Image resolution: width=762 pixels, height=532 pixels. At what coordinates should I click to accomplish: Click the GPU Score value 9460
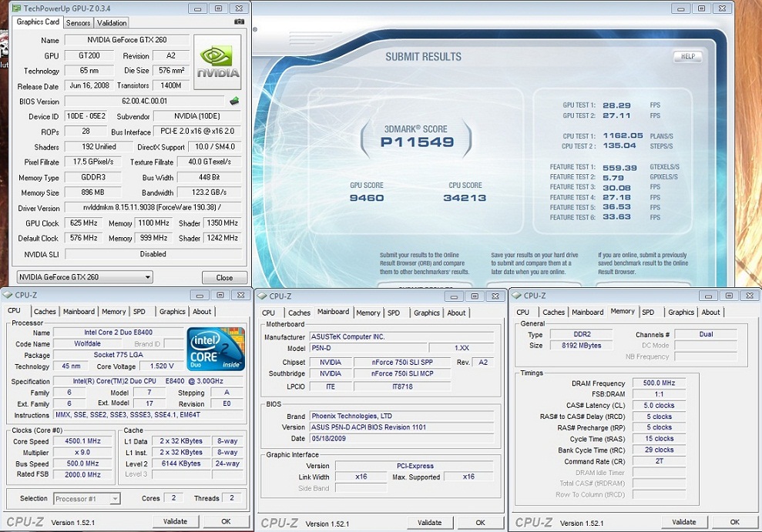tap(367, 198)
